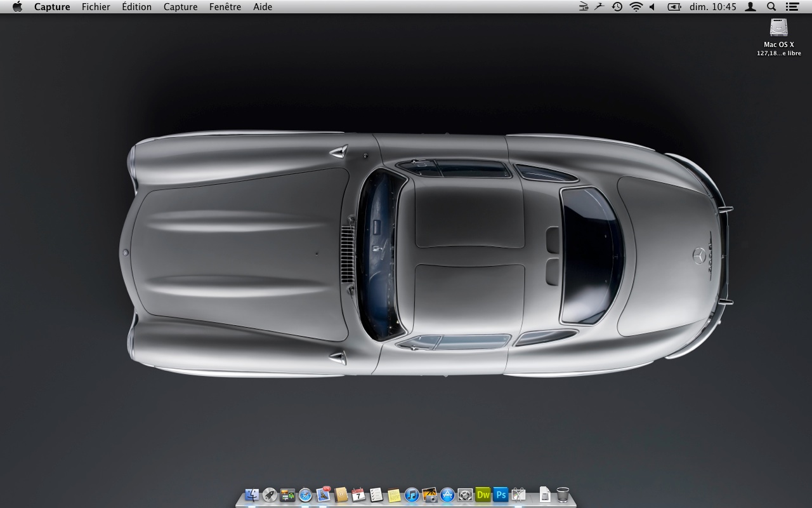
Task: Open the App Store in Dock
Action: (x=447, y=495)
